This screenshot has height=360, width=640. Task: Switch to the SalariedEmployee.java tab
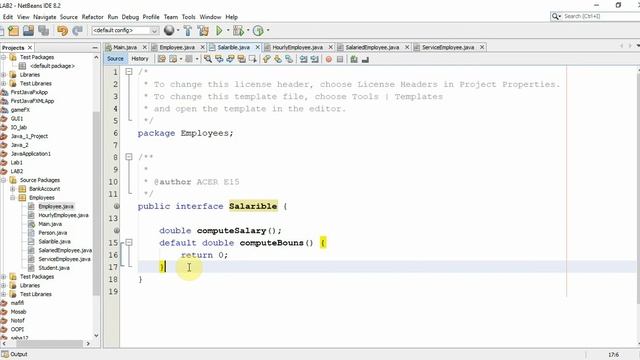tap(372, 47)
